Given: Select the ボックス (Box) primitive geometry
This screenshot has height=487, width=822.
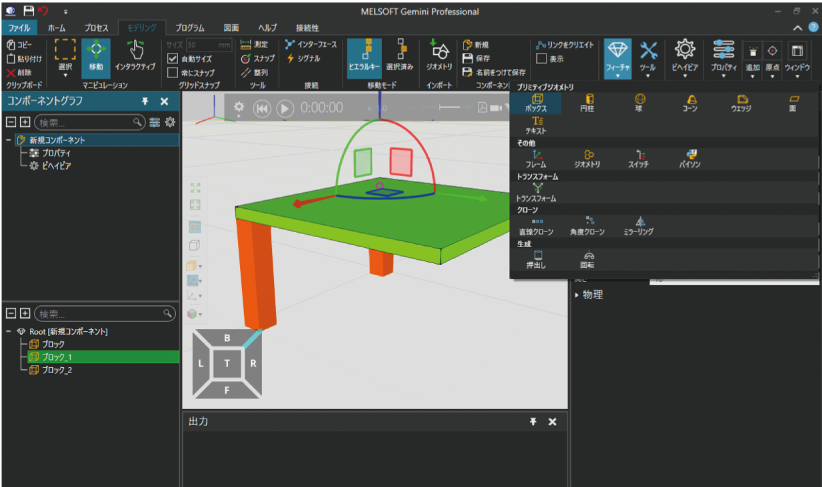Looking at the screenshot, I should pyautogui.click(x=538, y=101).
